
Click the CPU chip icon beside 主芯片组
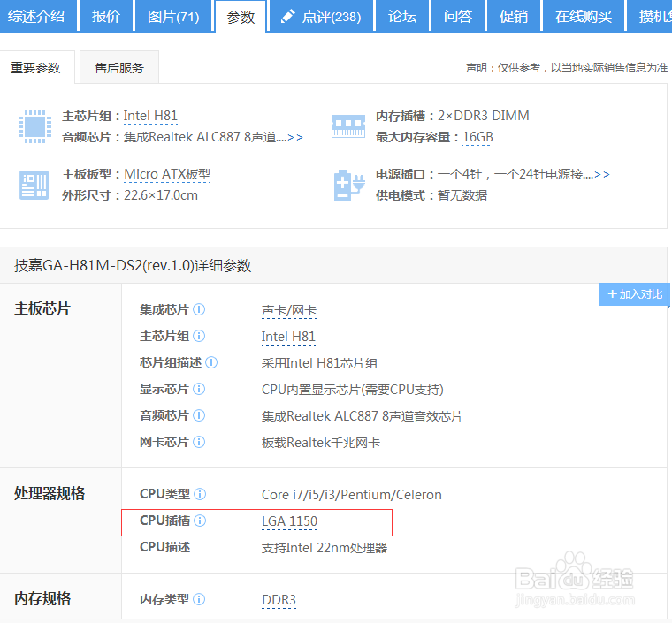(x=34, y=126)
